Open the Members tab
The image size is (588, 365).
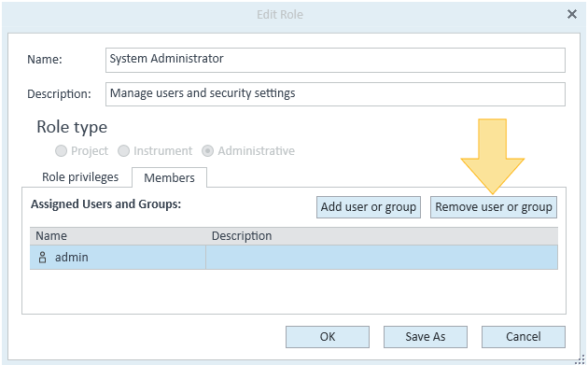169,177
